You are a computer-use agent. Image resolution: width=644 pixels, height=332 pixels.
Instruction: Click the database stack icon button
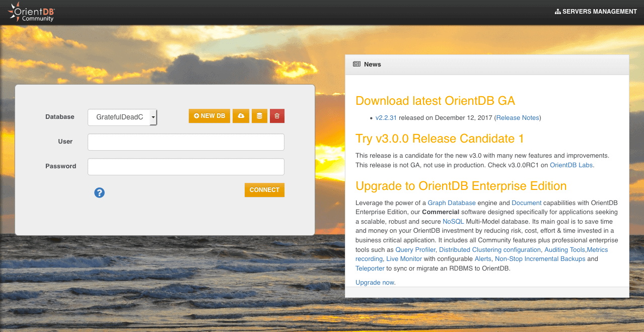(x=259, y=116)
